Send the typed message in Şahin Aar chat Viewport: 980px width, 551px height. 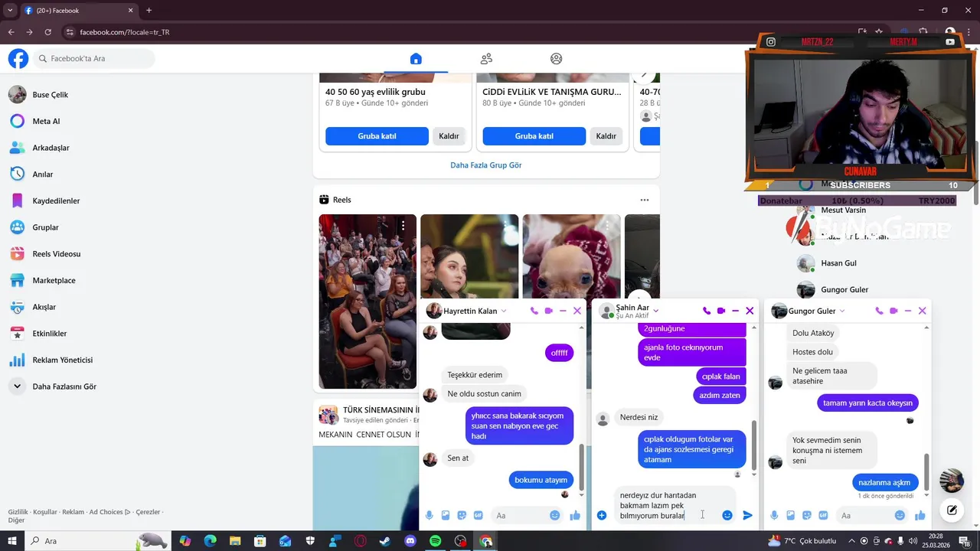(x=747, y=515)
